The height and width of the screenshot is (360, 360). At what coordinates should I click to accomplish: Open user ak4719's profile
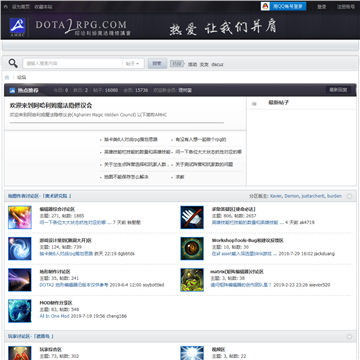click(x=307, y=222)
